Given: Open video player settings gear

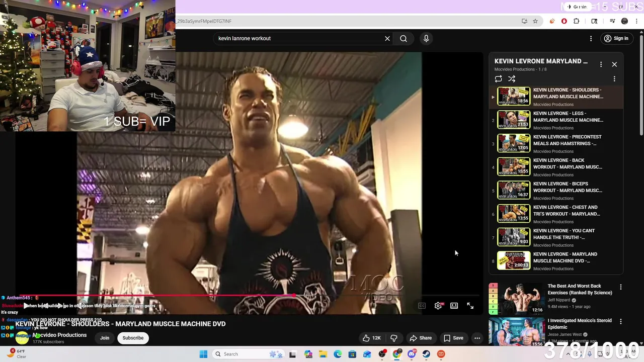Looking at the screenshot, I should point(438,306).
